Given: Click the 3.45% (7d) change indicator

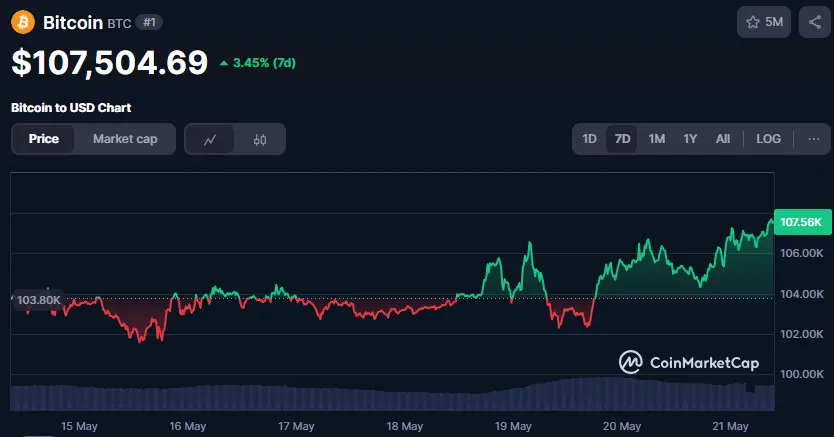Looking at the screenshot, I should tap(258, 63).
